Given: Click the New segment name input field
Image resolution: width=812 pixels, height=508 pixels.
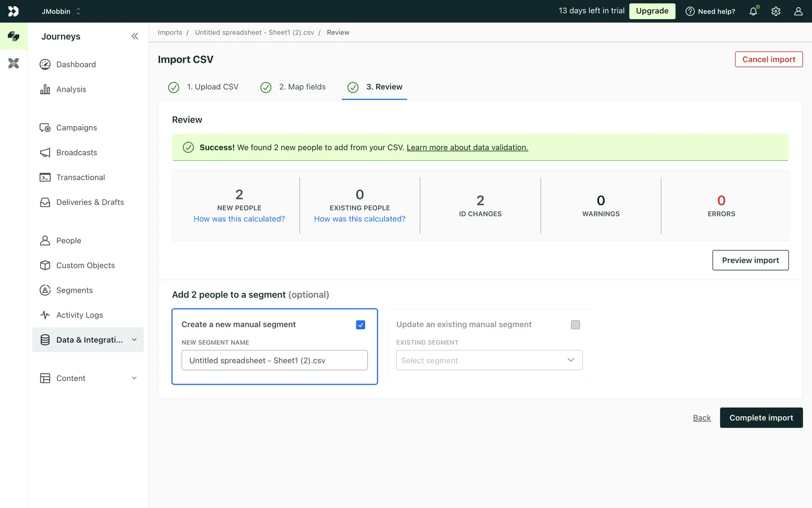Looking at the screenshot, I should [274, 360].
